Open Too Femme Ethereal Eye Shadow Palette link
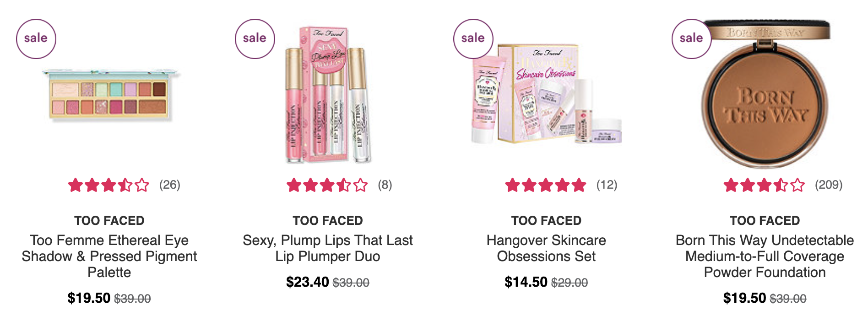This screenshot has height=316, width=868. [109, 256]
